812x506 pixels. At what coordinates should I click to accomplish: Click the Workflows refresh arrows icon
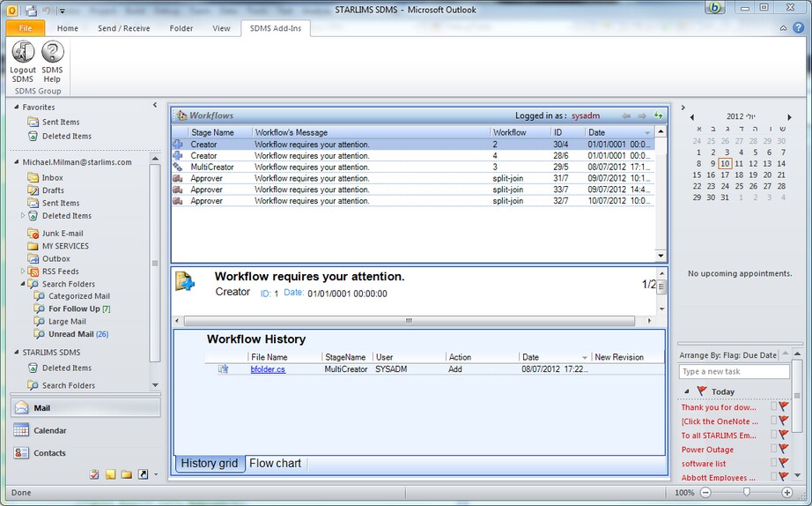pyautogui.click(x=658, y=115)
